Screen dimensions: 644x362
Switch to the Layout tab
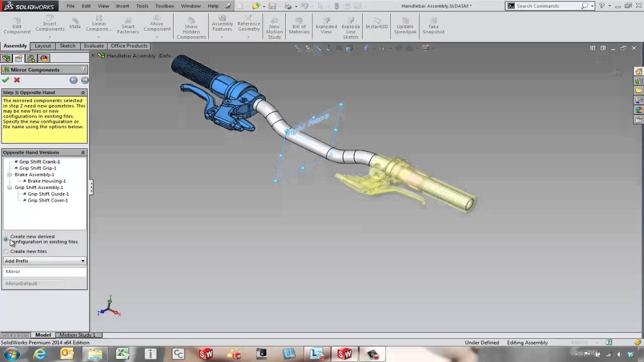pos(43,46)
